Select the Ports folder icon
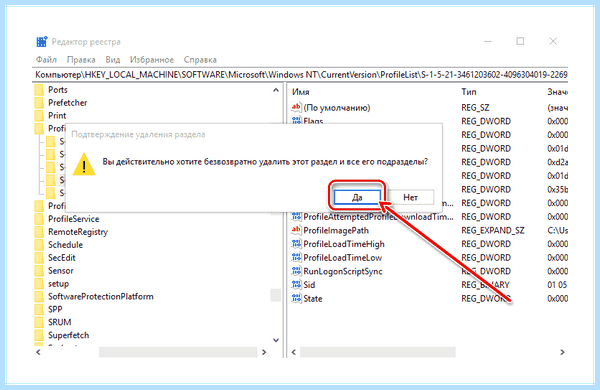 [x=39, y=90]
